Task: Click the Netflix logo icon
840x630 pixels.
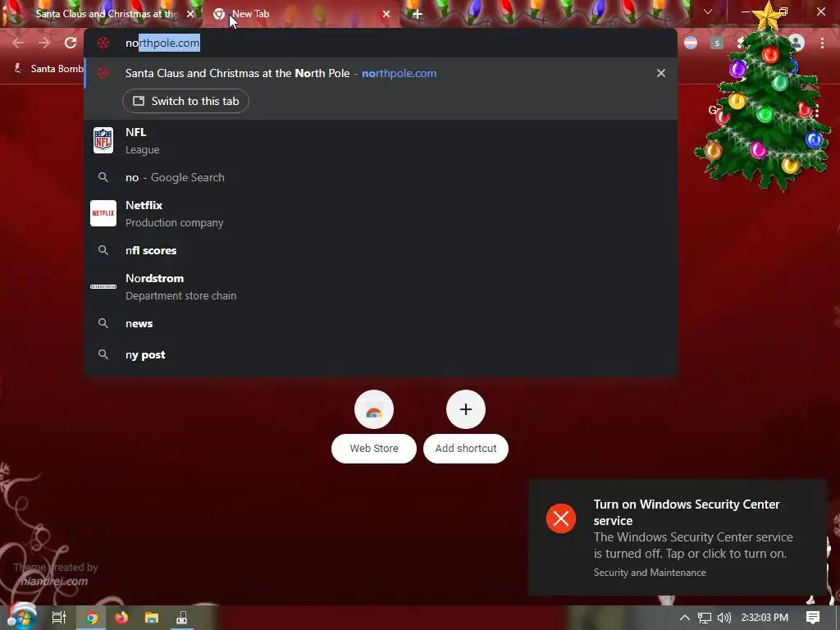Action: pyautogui.click(x=103, y=213)
